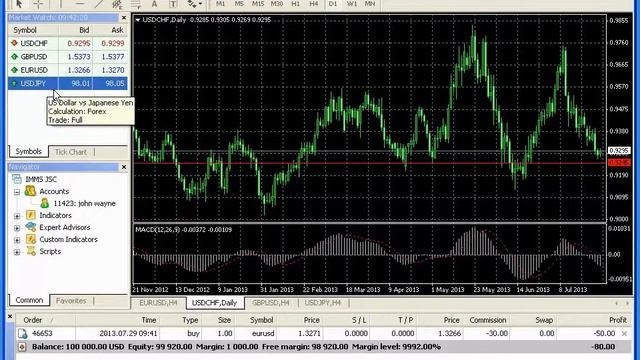Switch chart to M1 timeframe
Image resolution: width=640 pixels, height=360 pixels.
(x=220, y=4)
